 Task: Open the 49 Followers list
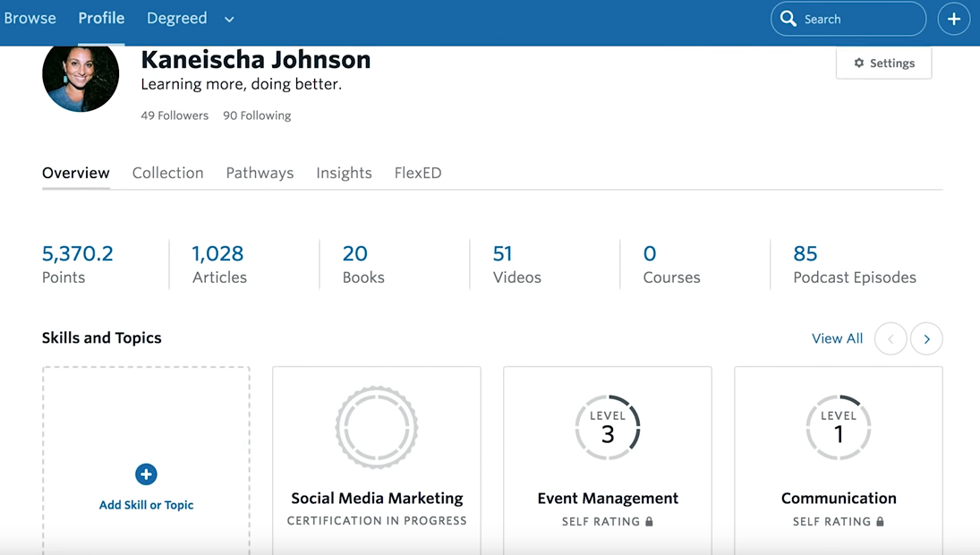coord(175,115)
